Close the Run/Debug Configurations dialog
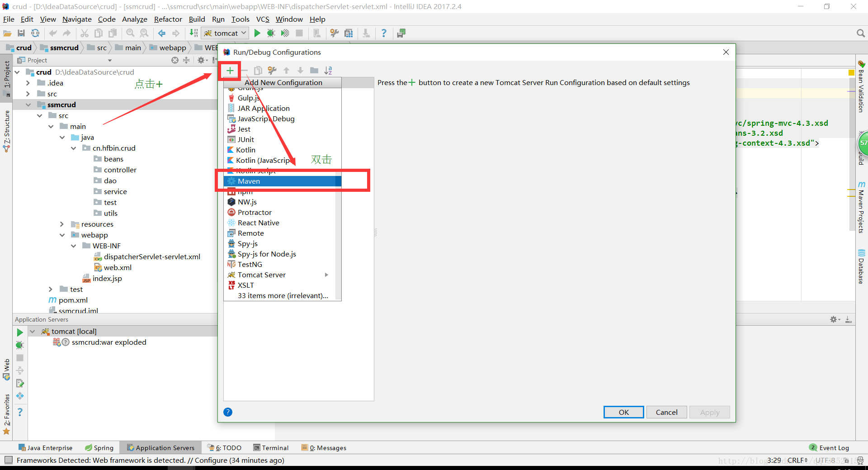Screen dimensions: 868x470 click(726, 52)
